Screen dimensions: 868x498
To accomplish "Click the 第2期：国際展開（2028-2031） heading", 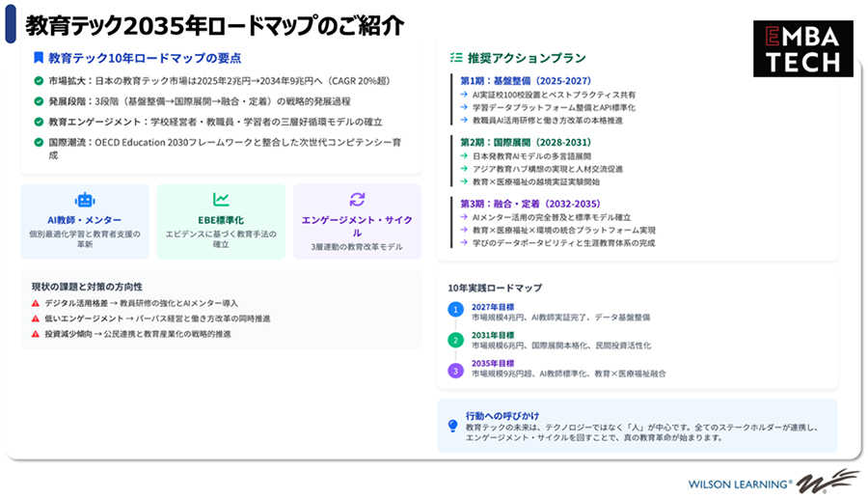I will [526, 142].
